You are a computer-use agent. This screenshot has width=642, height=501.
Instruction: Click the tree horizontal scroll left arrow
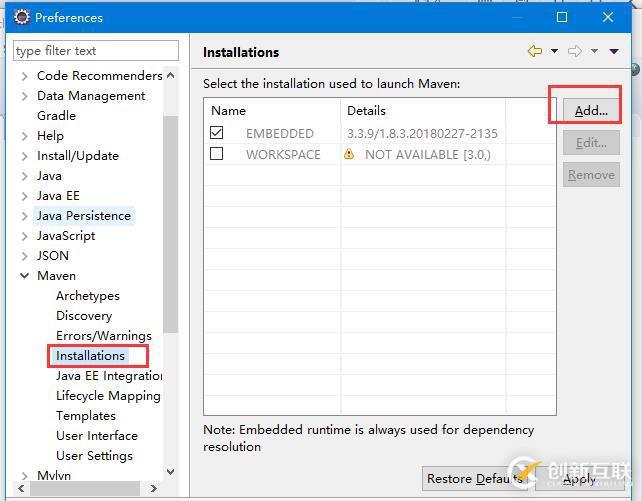pyautogui.click(x=21, y=488)
